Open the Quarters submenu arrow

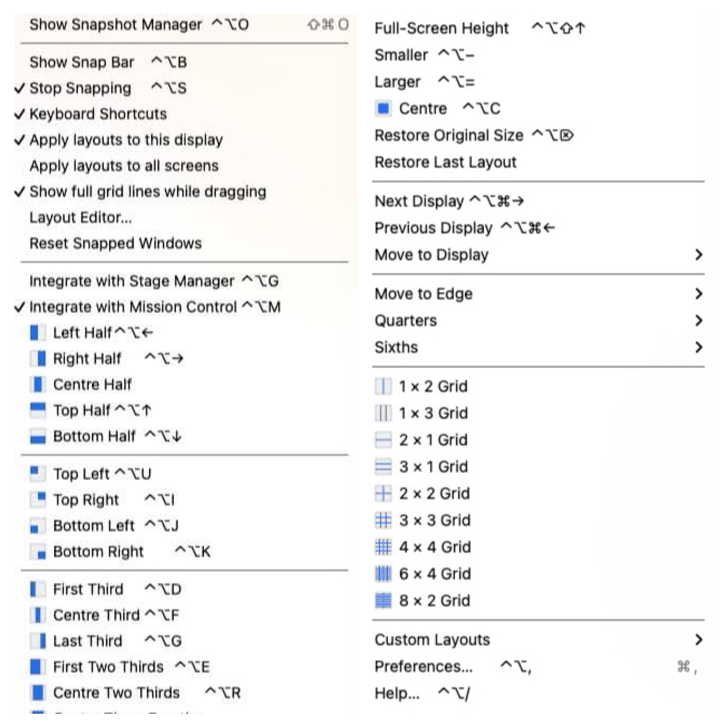(x=698, y=321)
